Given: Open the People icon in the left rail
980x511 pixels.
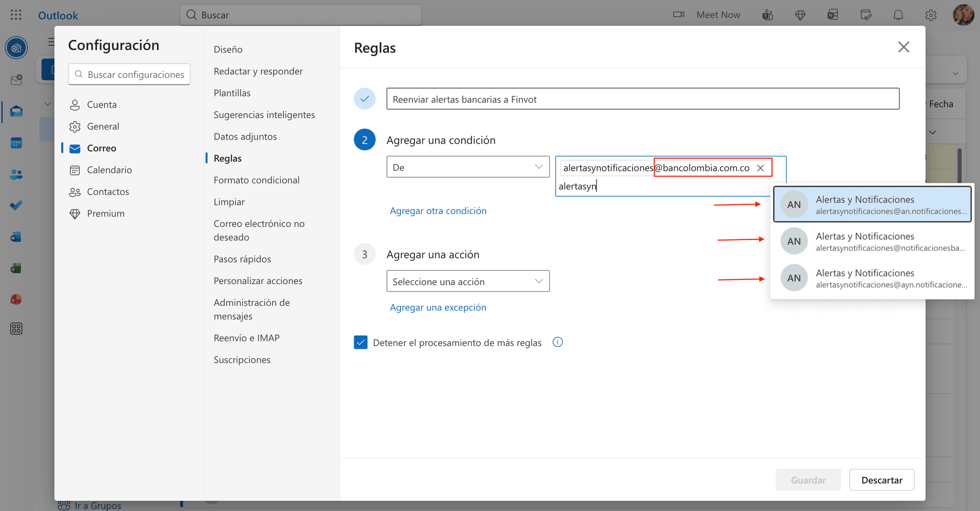Looking at the screenshot, I should click(x=16, y=174).
